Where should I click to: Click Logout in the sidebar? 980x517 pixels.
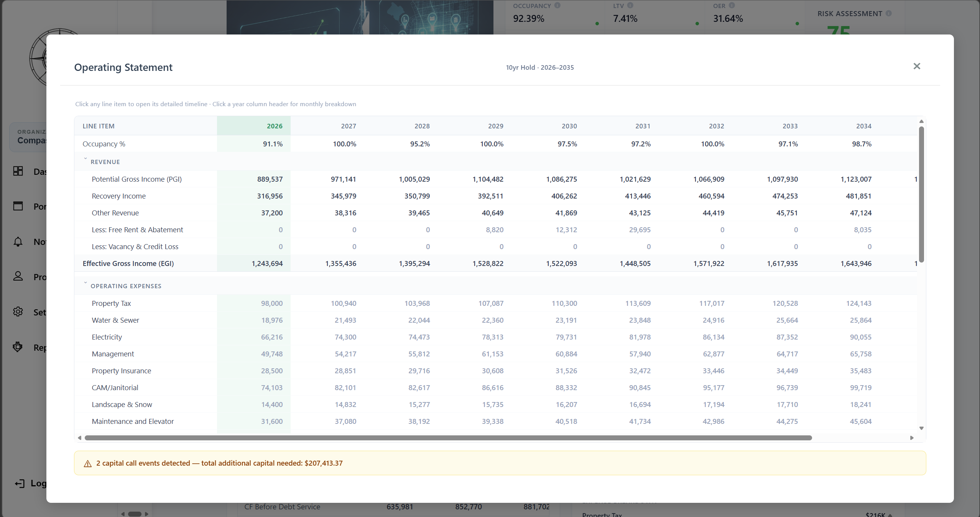pyautogui.click(x=20, y=483)
